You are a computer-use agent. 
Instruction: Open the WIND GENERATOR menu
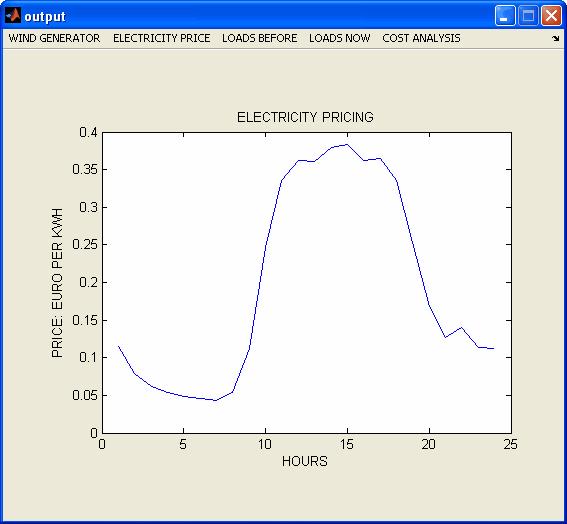54,38
